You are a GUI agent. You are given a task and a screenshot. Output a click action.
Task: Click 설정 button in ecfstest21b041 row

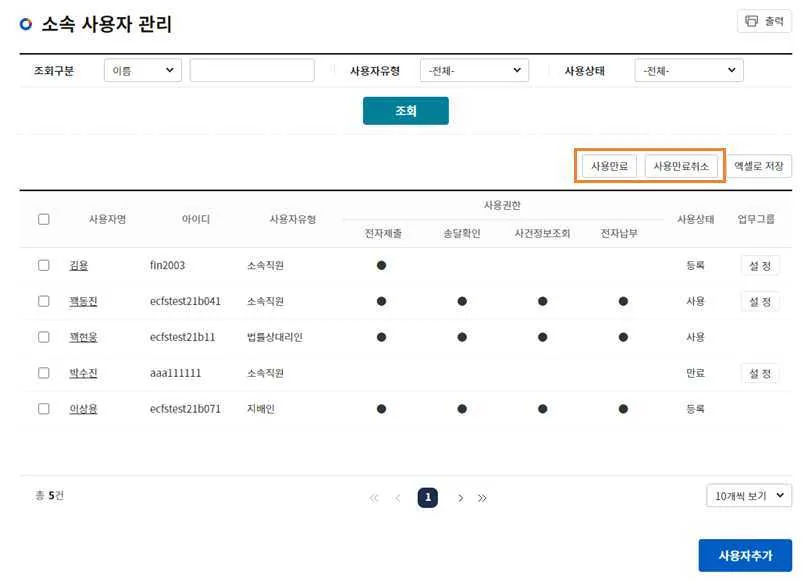pos(760,302)
